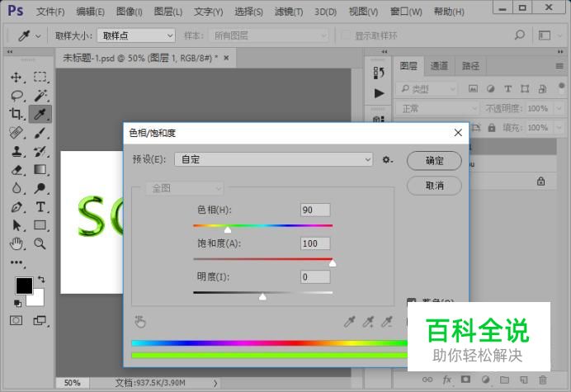571x392 pixels.
Task: Select the Brush tool
Action: click(40, 133)
